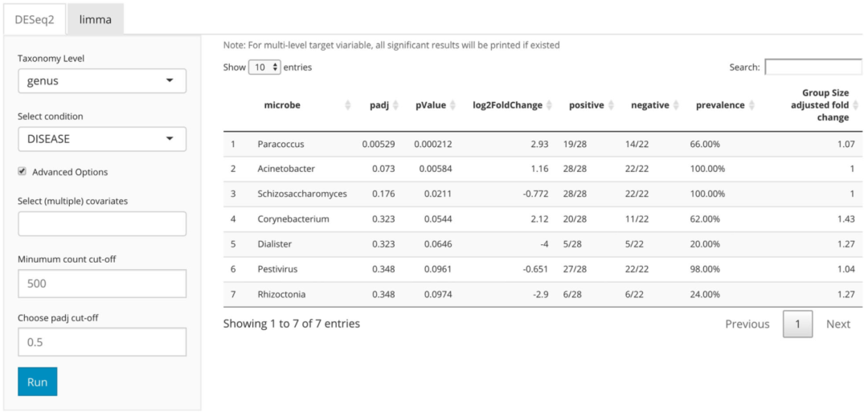Image resolution: width=868 pixels, height=416 pixels.
Task: Sort by pValue column sort arrows
Action: point(452,105)
